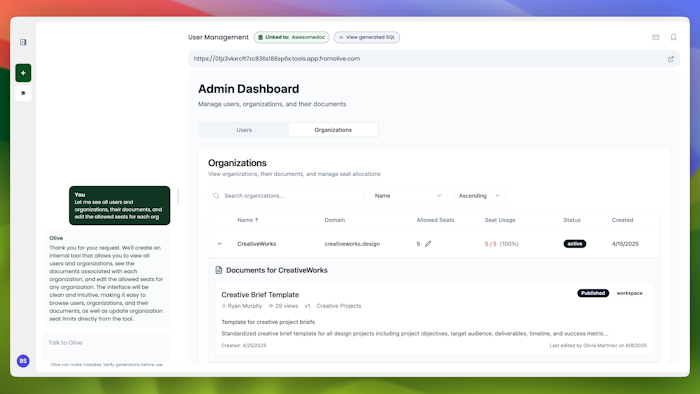Click the Domain column header

pos(334,220)
